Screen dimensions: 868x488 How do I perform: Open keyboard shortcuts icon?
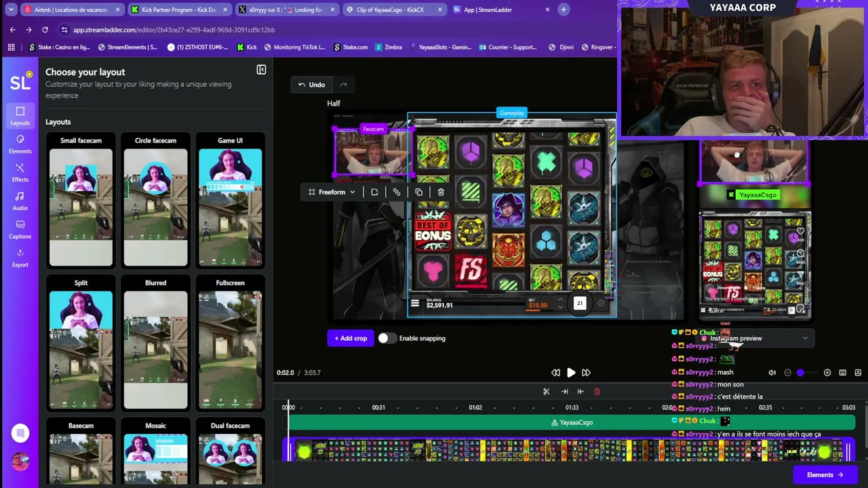click(843, 373)
